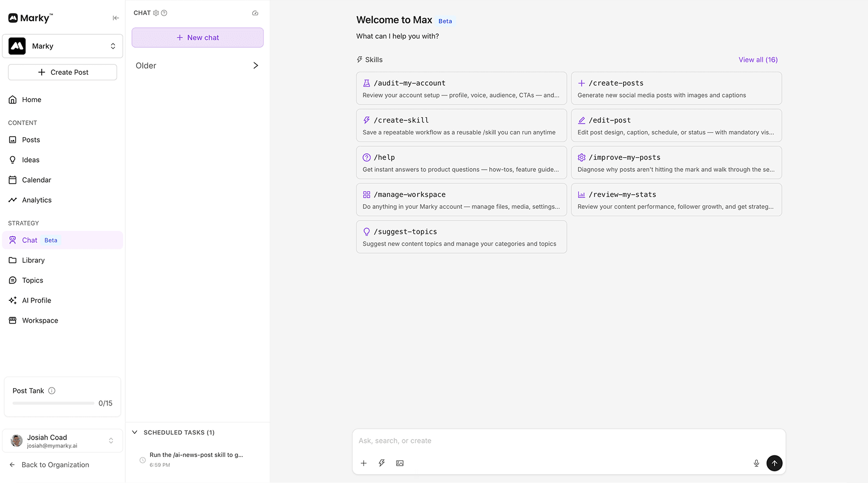Click the clock icon beside scheduled task
The height and width of the screenshot is (483, 868).
pyautogui.click(x=143, y=460)
